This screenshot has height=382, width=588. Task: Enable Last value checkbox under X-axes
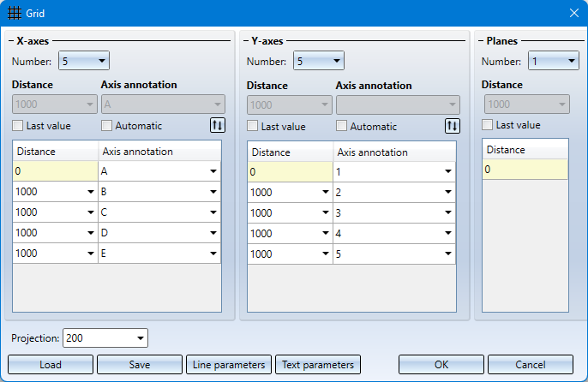(18, 126)
